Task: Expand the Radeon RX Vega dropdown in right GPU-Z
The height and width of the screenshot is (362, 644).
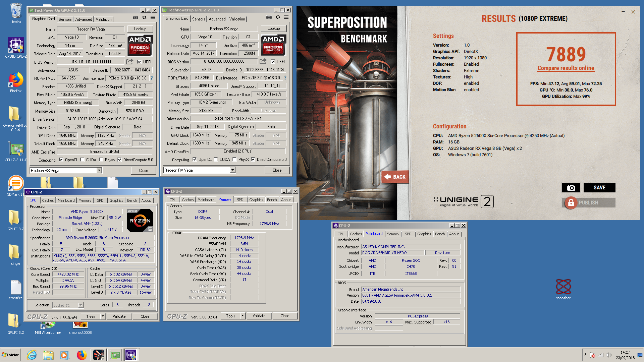Action: pos(232,170)
